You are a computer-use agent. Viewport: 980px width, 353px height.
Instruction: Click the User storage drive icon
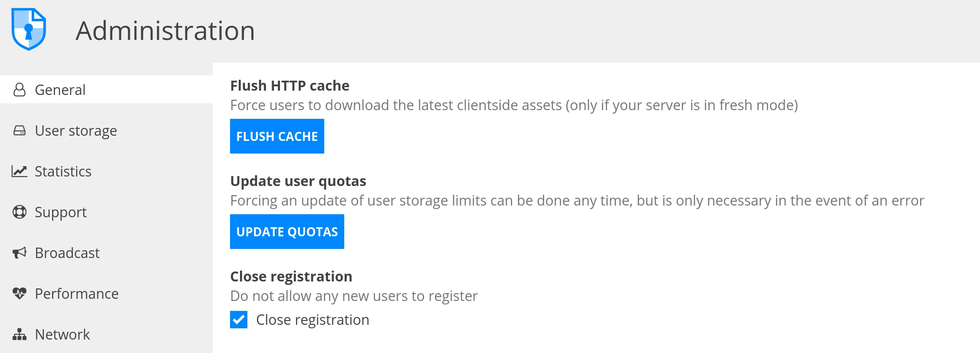(x=19, y=131)
